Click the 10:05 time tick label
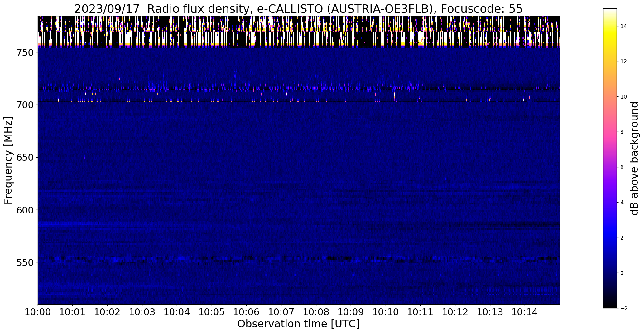 coord(212,312)
